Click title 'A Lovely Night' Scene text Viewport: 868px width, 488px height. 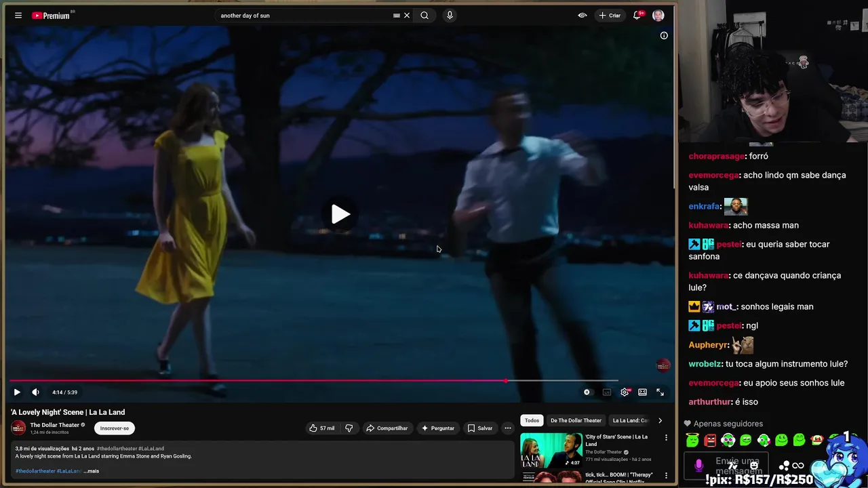68,412
